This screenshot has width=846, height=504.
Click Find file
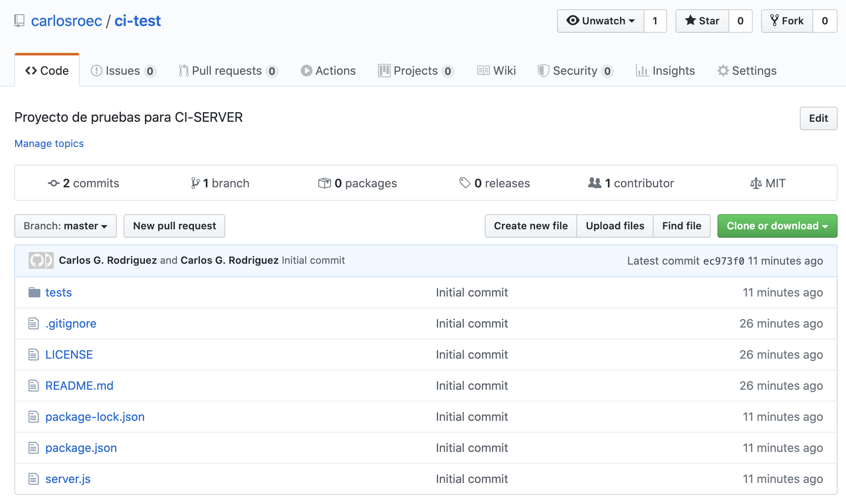pyautogui.click(x=682, y=226)
